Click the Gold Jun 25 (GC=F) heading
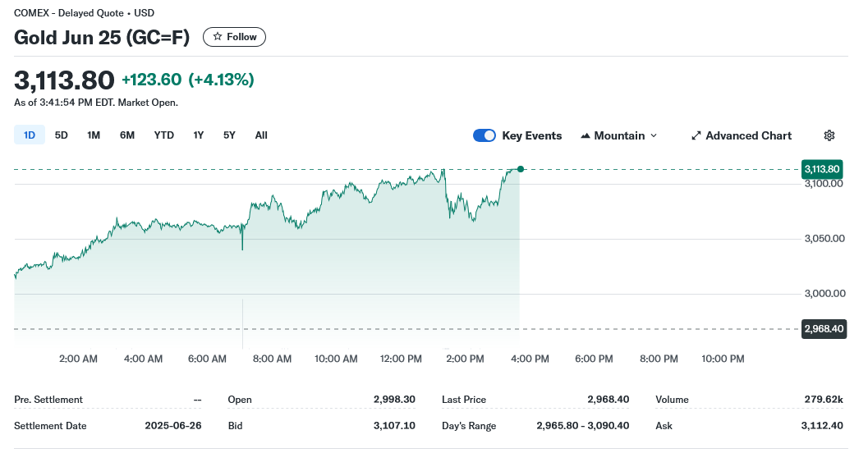868x453 pixels. click(x=102, y=37)
